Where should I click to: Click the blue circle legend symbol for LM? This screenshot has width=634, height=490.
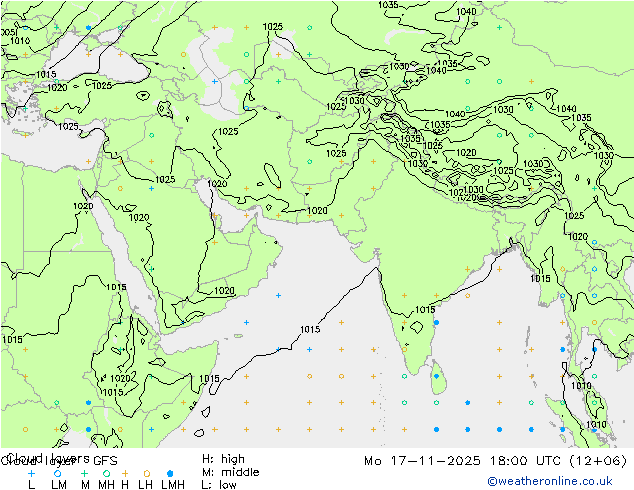pos(58,473)
